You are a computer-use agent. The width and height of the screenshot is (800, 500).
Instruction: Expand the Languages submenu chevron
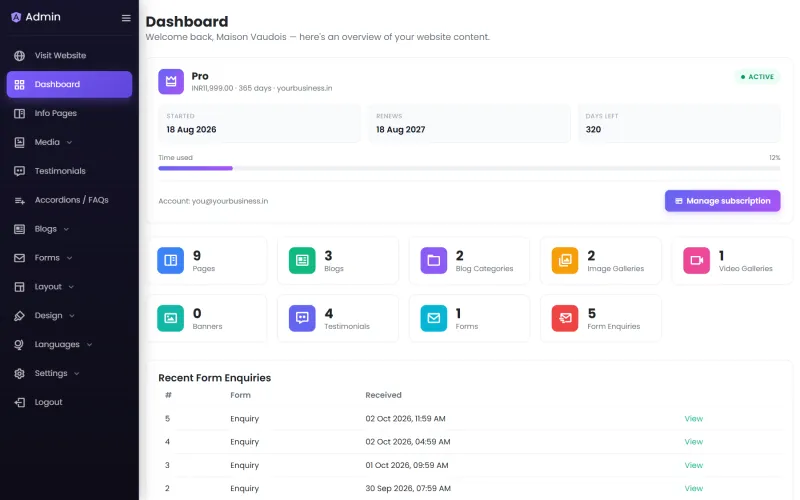click(x=89, y=345)
